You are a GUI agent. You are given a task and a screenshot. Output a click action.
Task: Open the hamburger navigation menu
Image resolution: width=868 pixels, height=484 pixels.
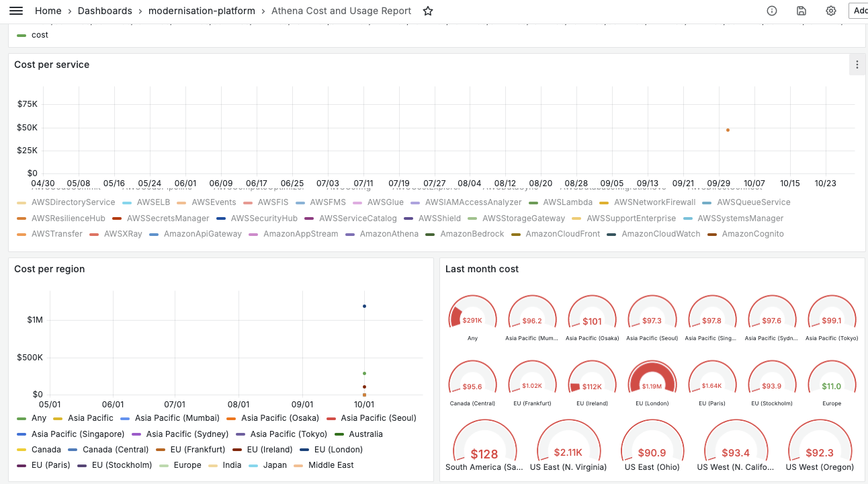(16, 11)
